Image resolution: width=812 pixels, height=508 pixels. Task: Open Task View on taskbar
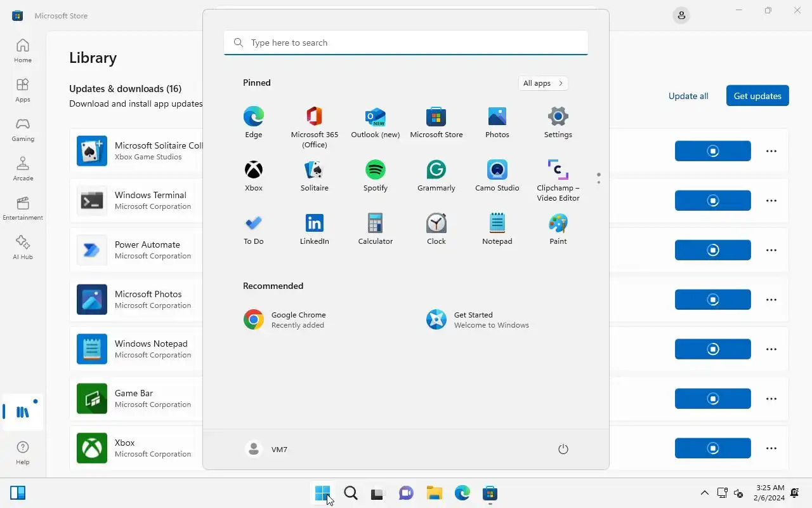coord(379,493)
